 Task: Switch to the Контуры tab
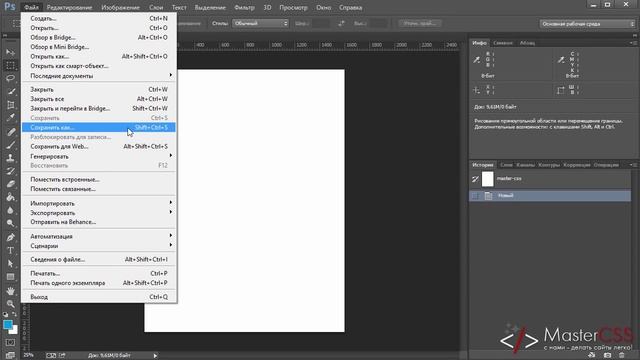pyautogui.click(x=549, y=165)
